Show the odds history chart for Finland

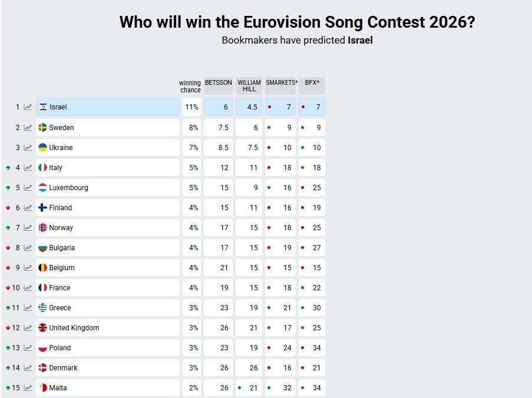(x=28, y=208)
